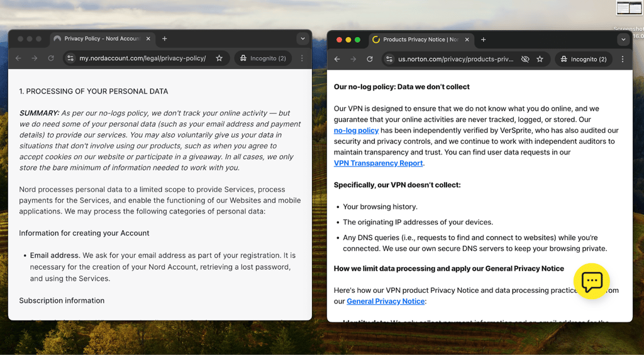Open a new tab in the Norton window
The image size is (644, 355).
[x=484, y=40]
